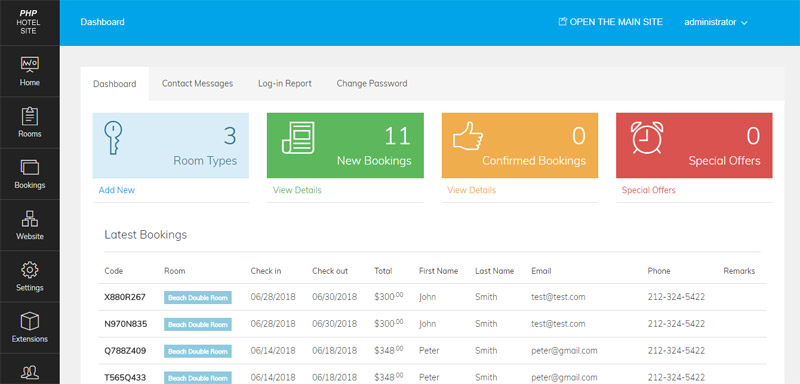Click Beach Double Room tag in Q788Z409 row
The height and width of the screenshot is (384, 800).
pos(198,351)
